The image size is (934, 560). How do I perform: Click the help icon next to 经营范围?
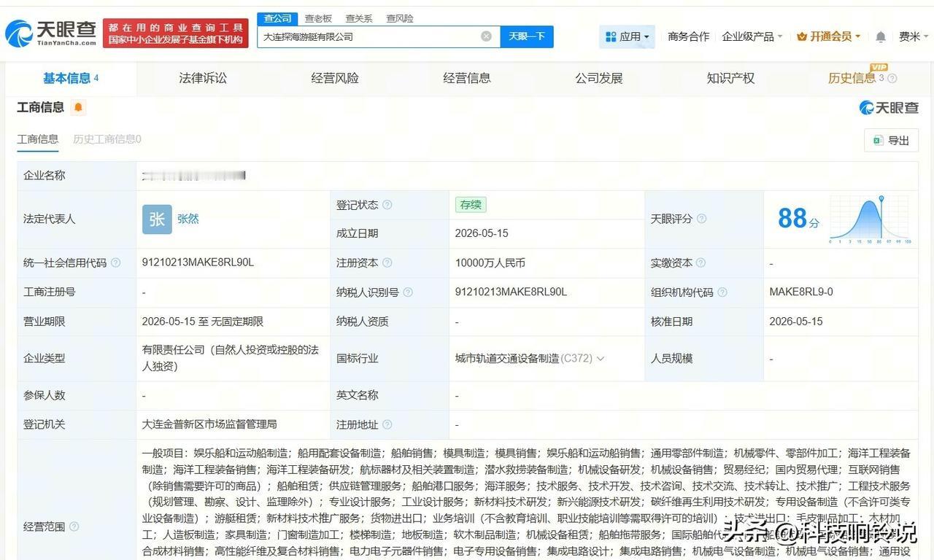click(x=74, y=526)
